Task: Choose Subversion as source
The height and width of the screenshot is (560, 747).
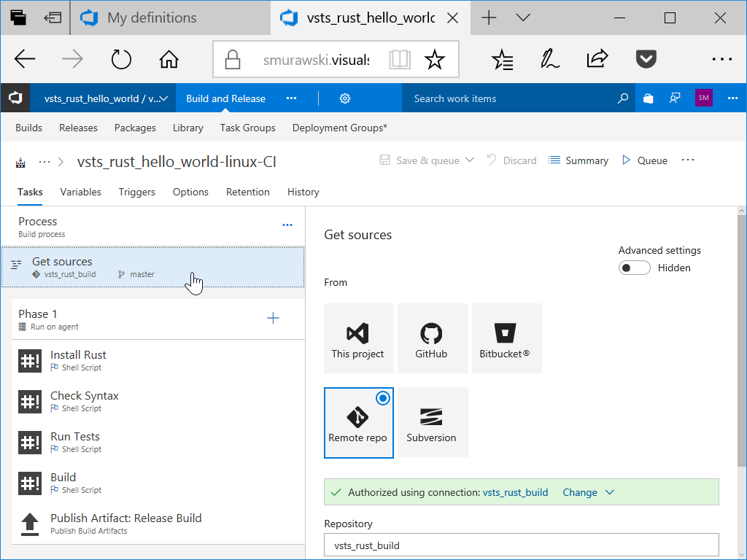Action: [x=432, y=422]
